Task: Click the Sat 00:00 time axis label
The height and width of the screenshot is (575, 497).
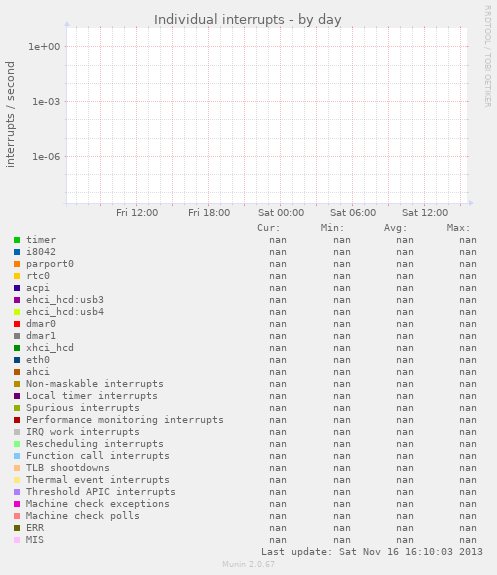Action: (281, 213)
